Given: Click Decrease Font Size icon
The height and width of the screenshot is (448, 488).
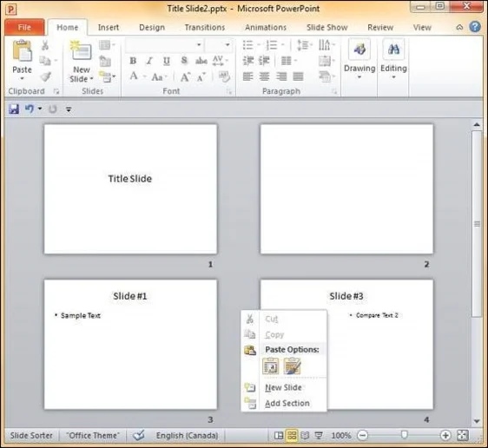Looking at the screenshot, I should click(201, 76).
